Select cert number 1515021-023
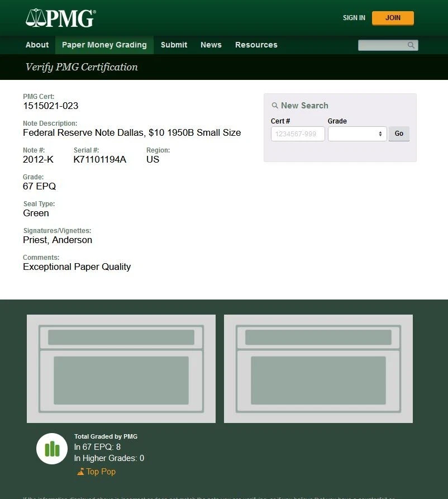 [51, 106]
